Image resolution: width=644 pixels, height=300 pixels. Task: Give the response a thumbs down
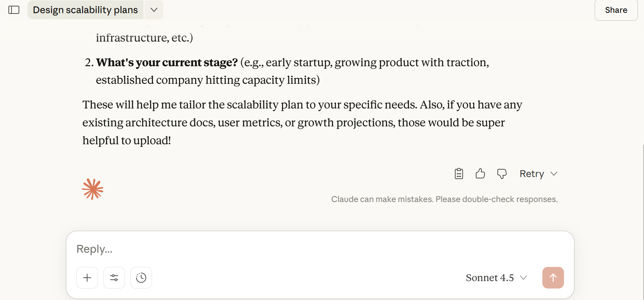[502, 174]
